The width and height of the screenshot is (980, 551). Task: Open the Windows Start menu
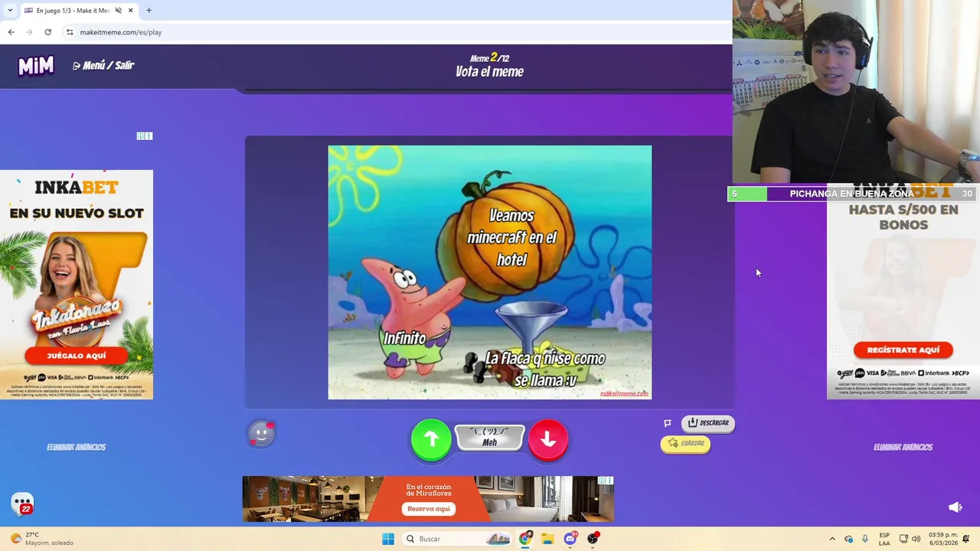388,539
